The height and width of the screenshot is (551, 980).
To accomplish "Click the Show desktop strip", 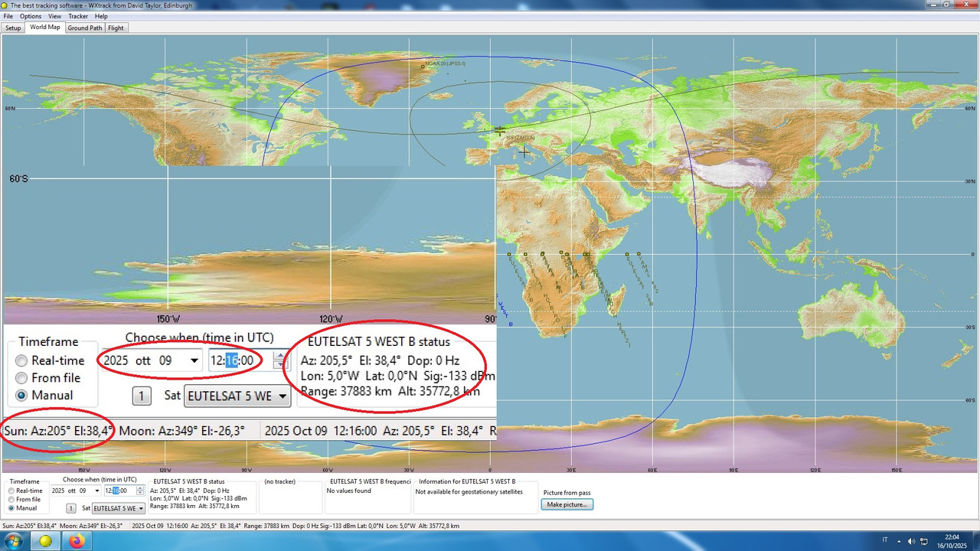I will tap(976, 541).
